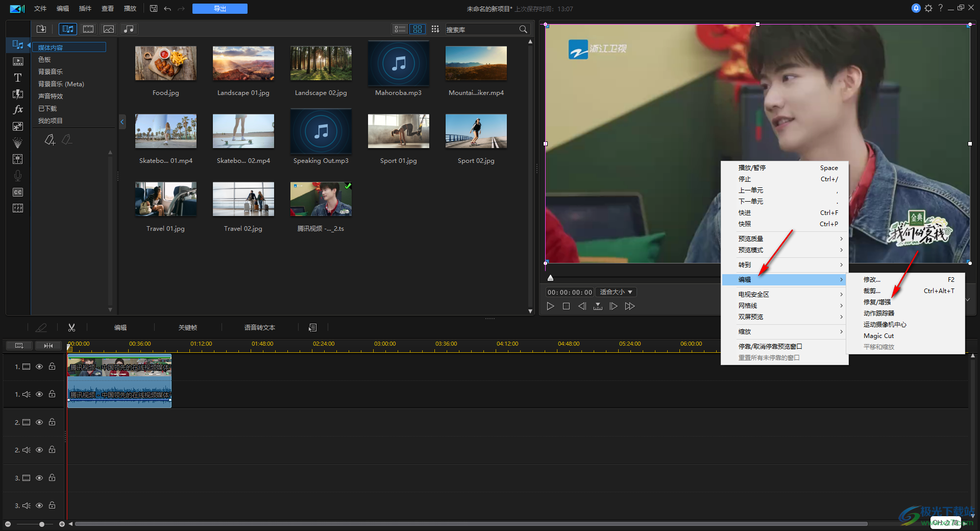Click the undo arrow in title bar
This screenshot has width=980, height=531.
(x=167, y=9)
